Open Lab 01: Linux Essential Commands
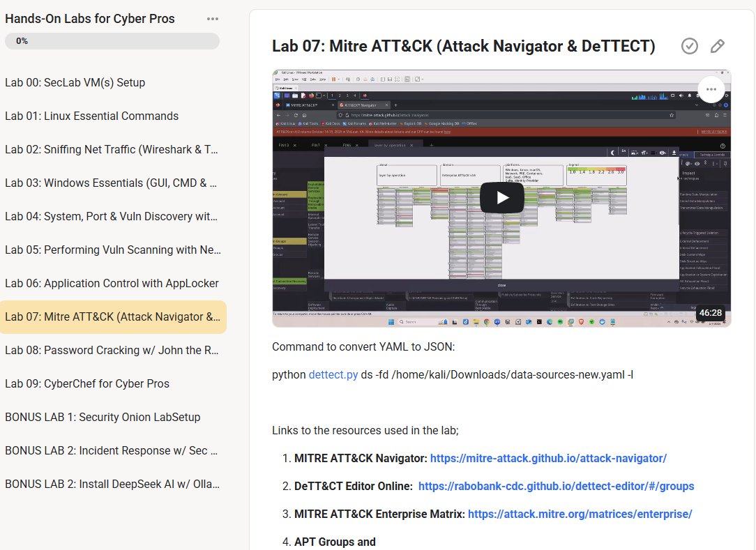Viewport: 756px width, 550px height. coord(91,116)
